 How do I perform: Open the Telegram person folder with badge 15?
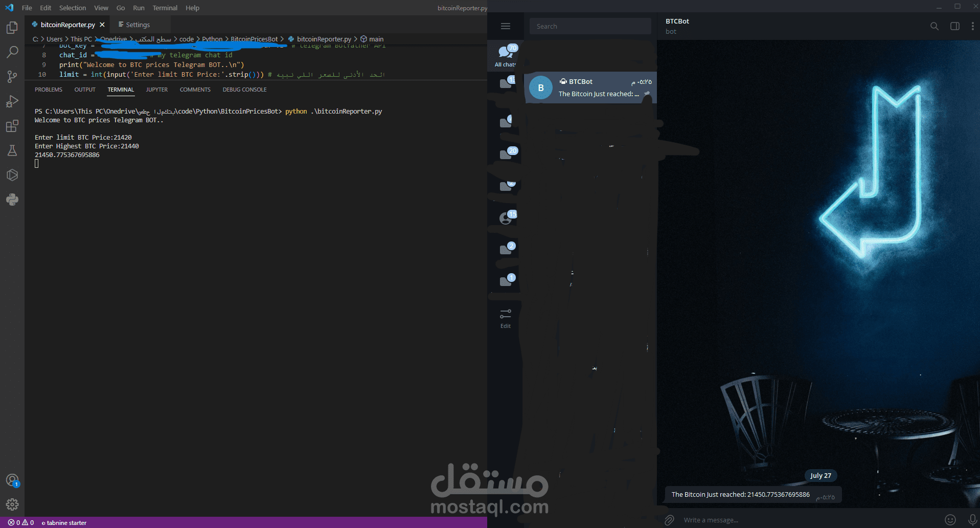coord(507,217)
